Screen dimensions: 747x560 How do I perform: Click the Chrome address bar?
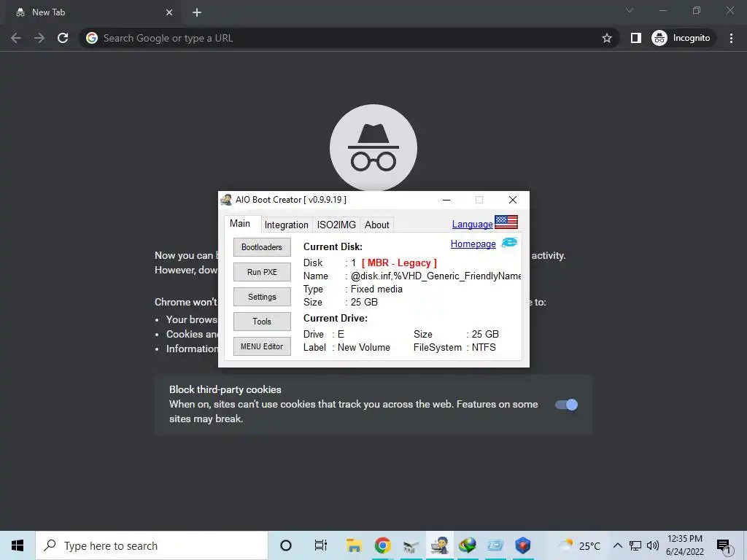349,38
